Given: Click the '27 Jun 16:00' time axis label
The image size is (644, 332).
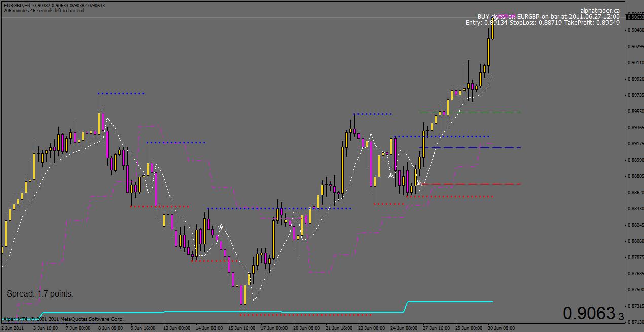Looking at the screenshot, I should click(x=437, y=328).
